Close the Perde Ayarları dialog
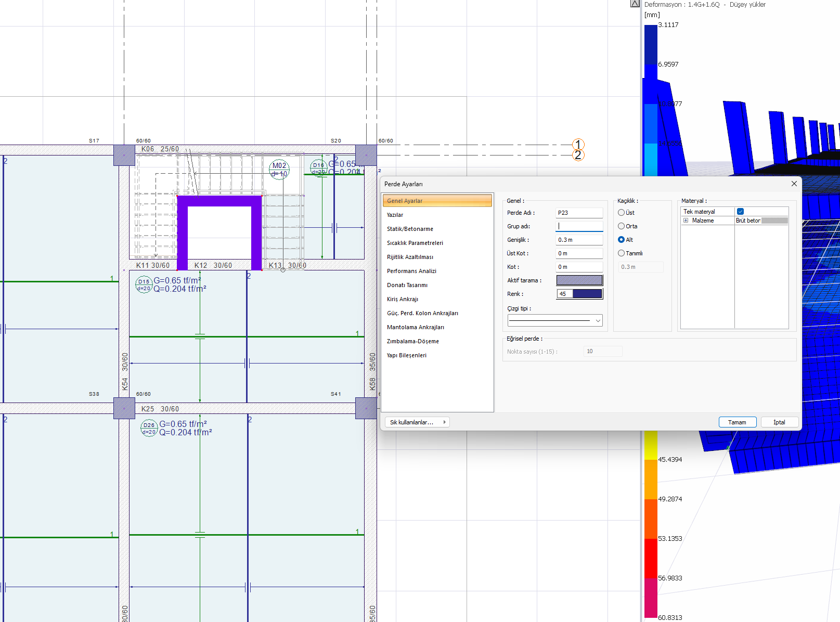This screenshot has height=622, width=840. 794,184
